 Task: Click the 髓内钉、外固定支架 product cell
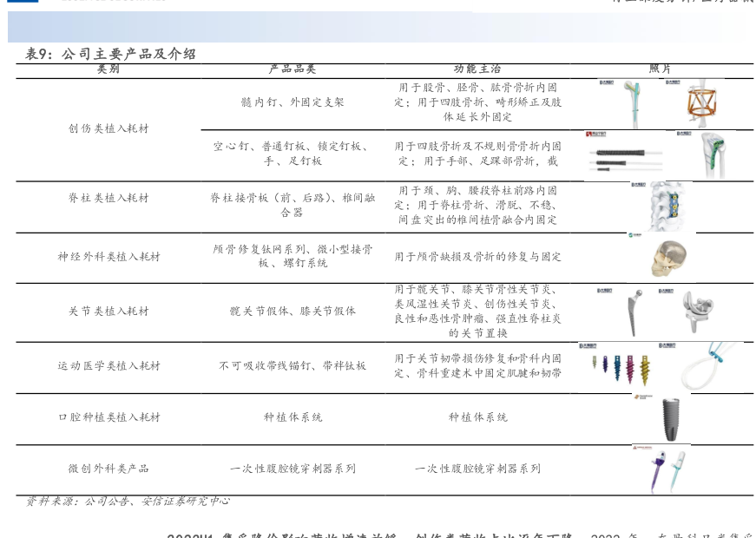[x=293, y=102]
